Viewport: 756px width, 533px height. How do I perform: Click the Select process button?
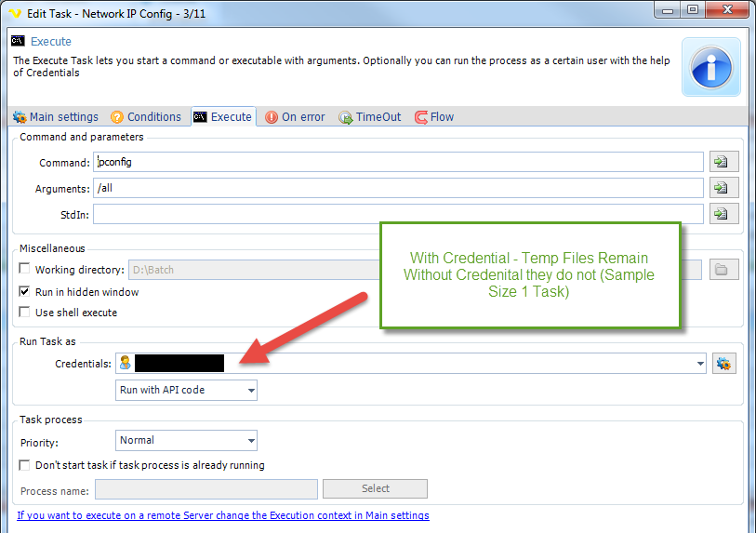(x=375, y=488)
